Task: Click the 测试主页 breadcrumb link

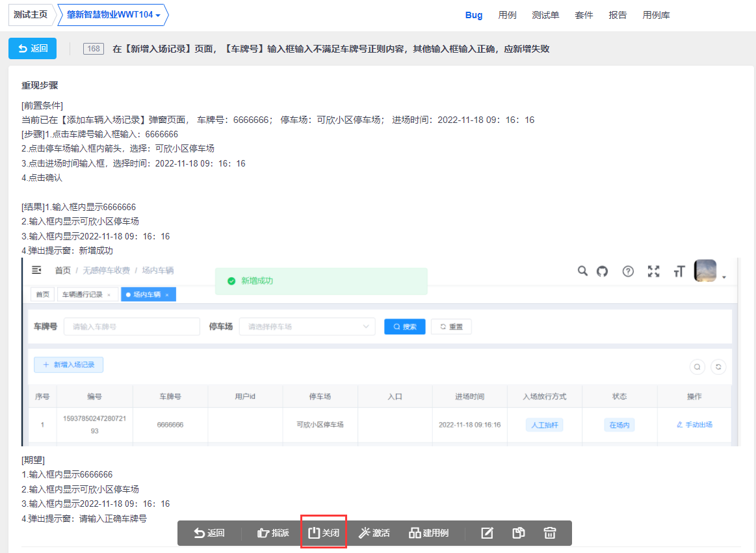Action: 31,15
